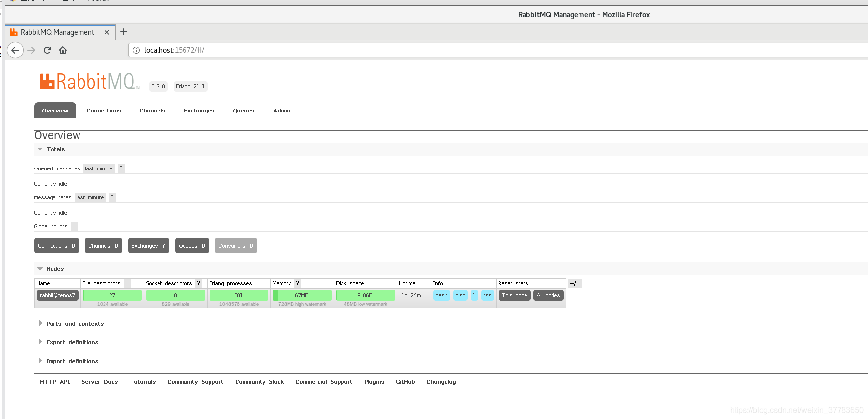Image resolution: width=868 pixels, height=419 pixels.
Task: Open help for Global counts
Action: [x=74, y=226]
